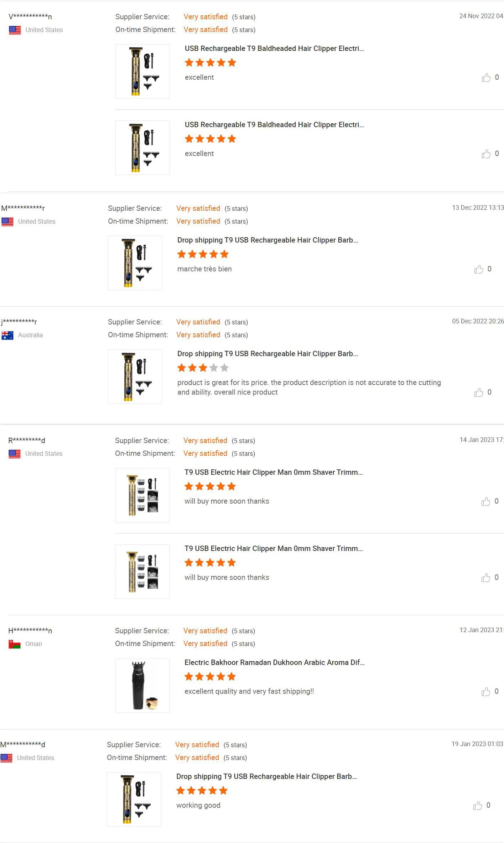Click the second gold T9 clipper thumbnail from V***n
The width and height of the screenshot is (504, 843).
[x=142, y=147]
